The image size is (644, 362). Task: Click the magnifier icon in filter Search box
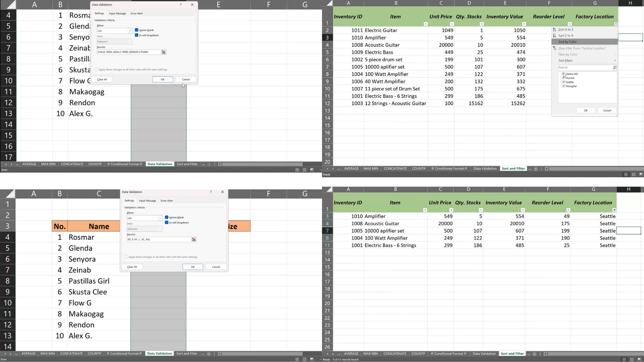pyautogui.click(x=614, y=68)
